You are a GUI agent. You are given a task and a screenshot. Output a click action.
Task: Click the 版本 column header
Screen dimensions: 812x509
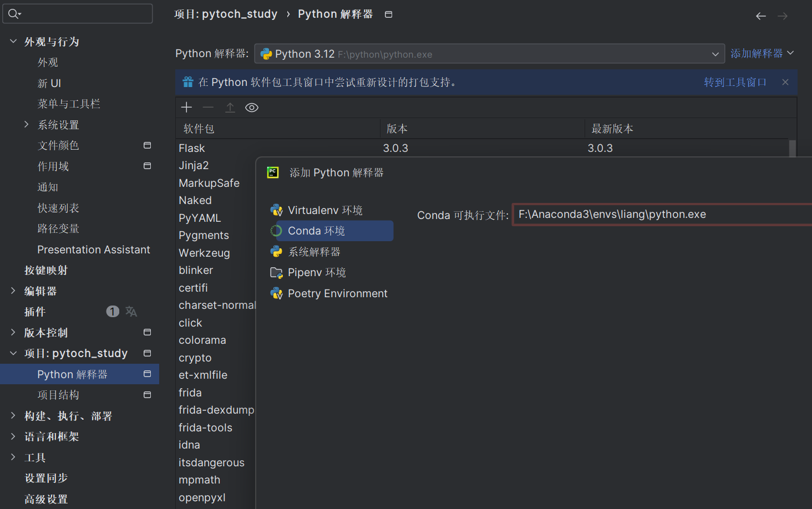(483, 129)
